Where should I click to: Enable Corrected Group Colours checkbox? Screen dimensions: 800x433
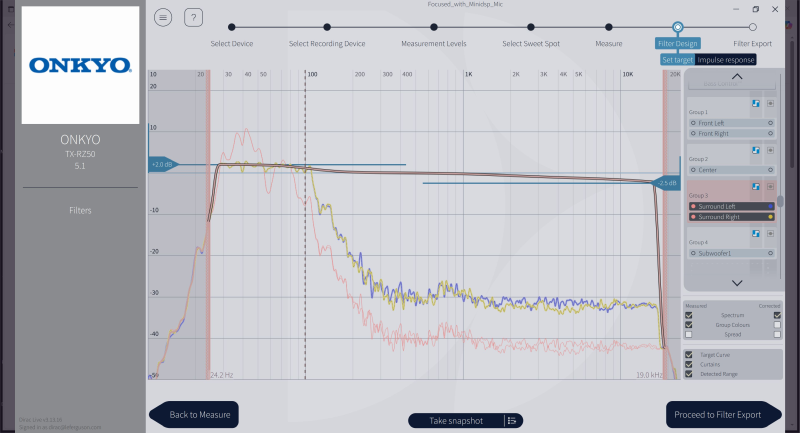coord(777,325)
